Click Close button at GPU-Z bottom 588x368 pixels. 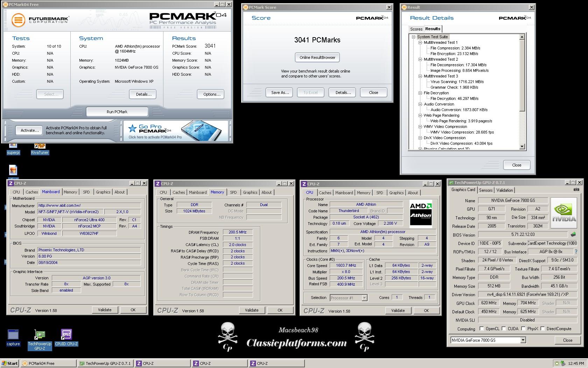coord(567,340)
